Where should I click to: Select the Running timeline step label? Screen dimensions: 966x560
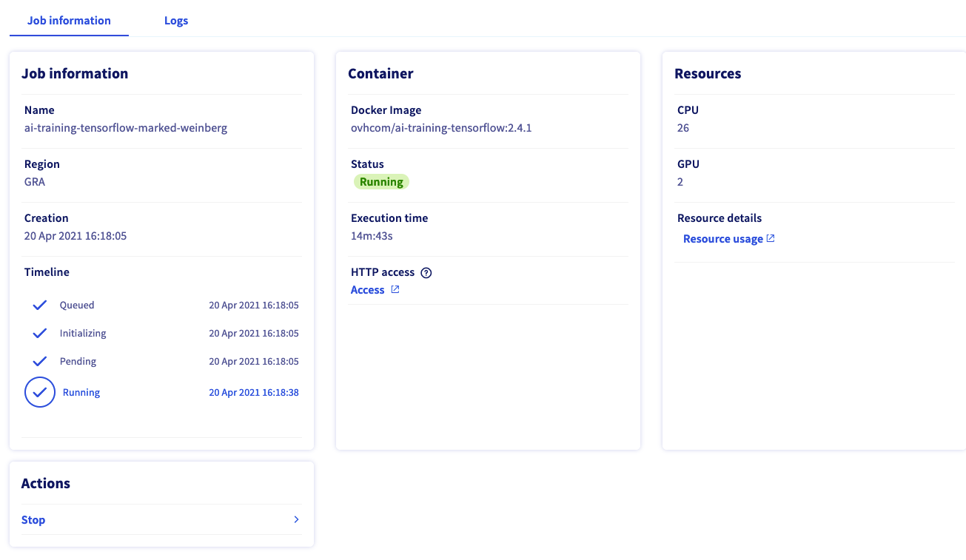81,393
